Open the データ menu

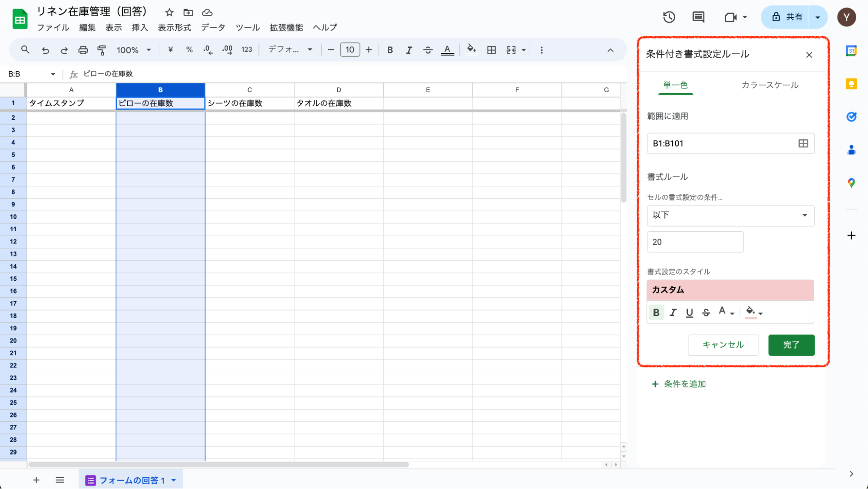[x=213, y=27]
